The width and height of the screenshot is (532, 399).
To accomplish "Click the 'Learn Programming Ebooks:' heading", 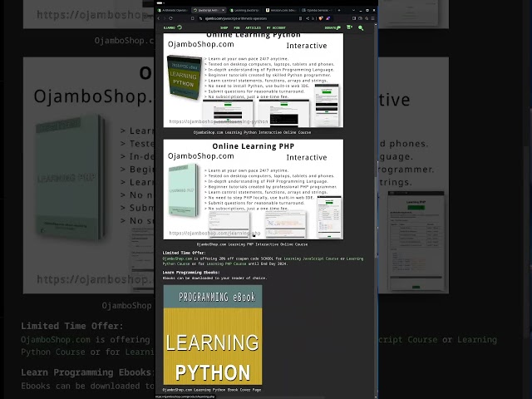I will [x=191, y=273].
